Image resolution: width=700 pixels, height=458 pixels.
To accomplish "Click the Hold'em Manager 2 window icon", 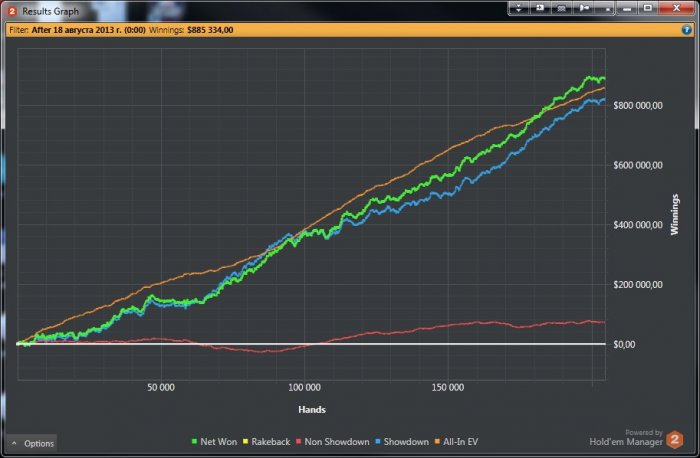I will 12,11.
